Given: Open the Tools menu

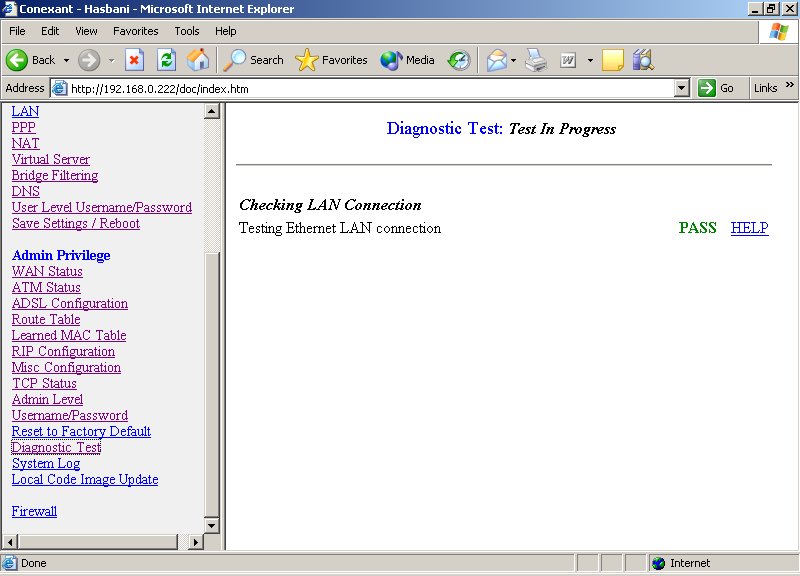Looking at the screenshot, I should point(186,31).
